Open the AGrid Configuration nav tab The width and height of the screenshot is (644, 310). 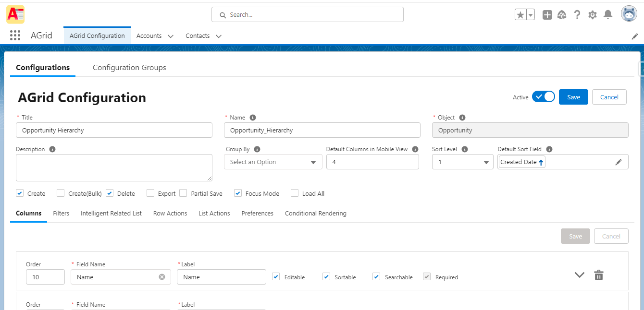click(97, 36)
